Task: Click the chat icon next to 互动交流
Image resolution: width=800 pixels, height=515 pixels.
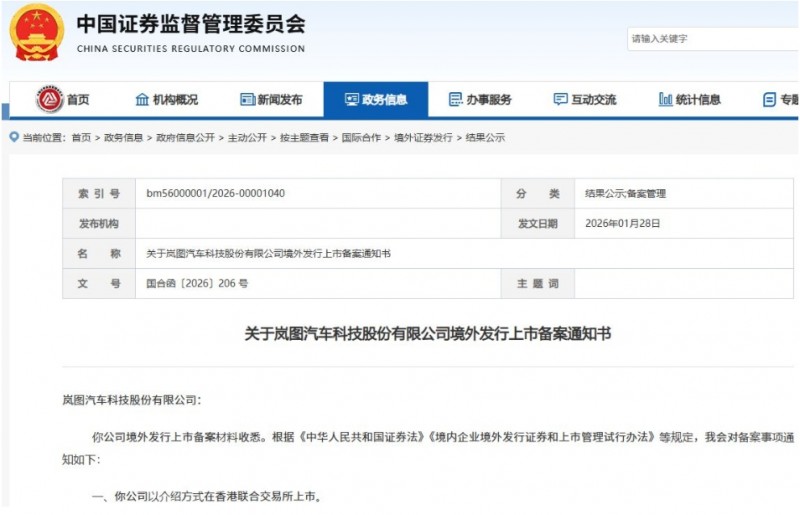Action: [561, 100]
